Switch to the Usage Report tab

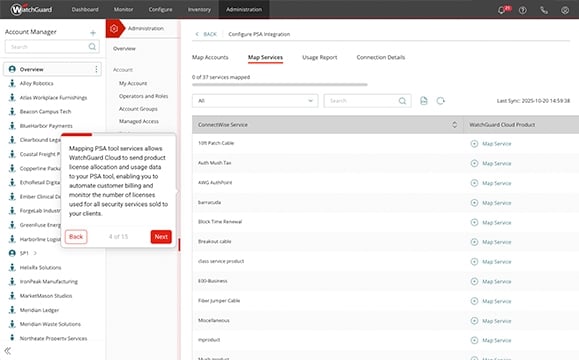(320, 57)
